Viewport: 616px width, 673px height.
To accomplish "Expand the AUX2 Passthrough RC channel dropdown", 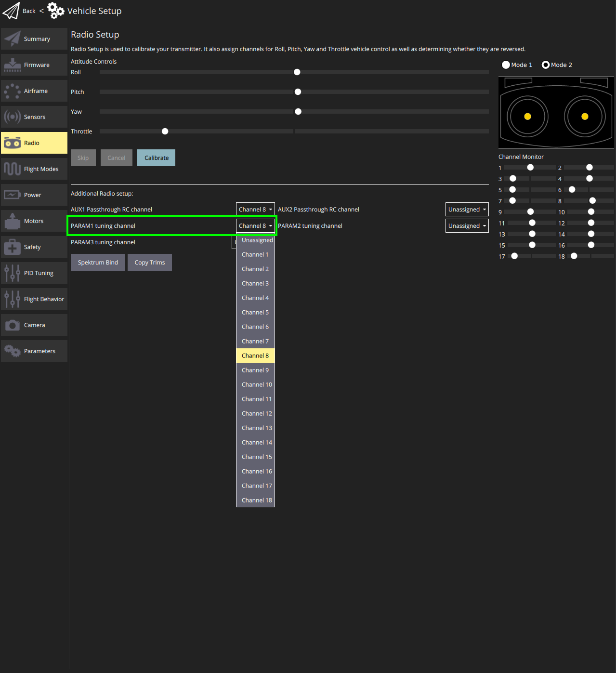I will (x=467, y=210).
